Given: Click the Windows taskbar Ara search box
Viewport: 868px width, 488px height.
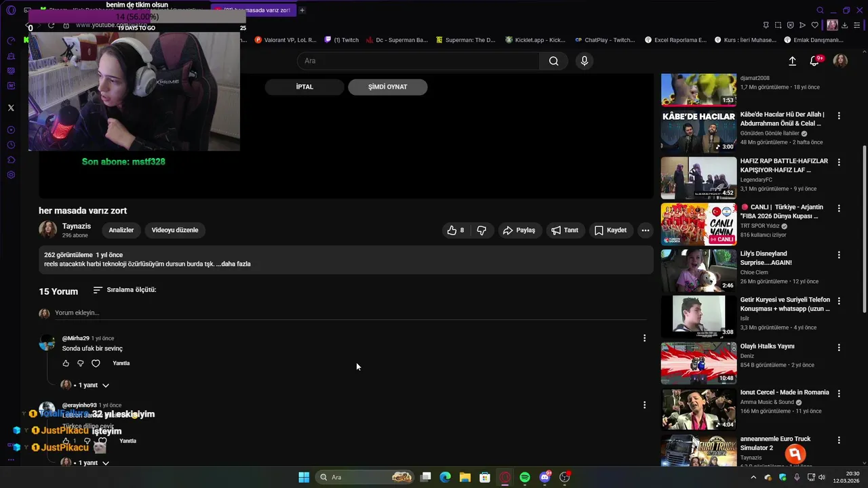Looking at the screenshot, I should point(366,477).
